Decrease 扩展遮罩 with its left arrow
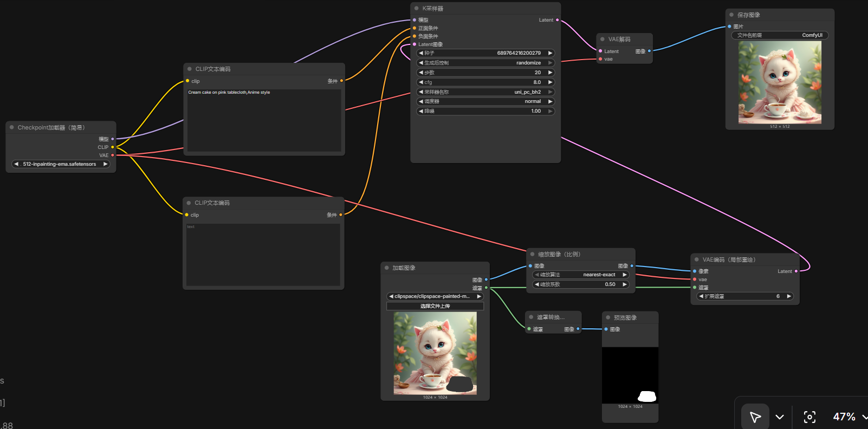868x429 pixels. coord(701,296)
